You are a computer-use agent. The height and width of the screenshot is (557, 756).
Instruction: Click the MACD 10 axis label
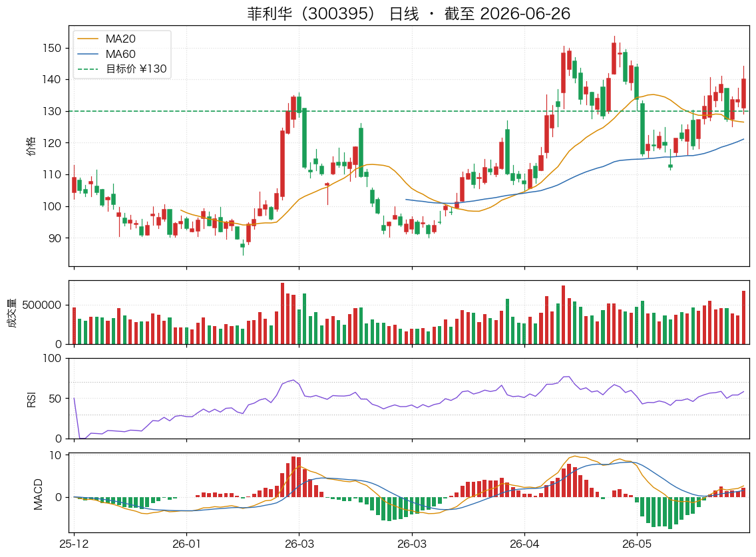pyautogui.click(x=55, y=456)
